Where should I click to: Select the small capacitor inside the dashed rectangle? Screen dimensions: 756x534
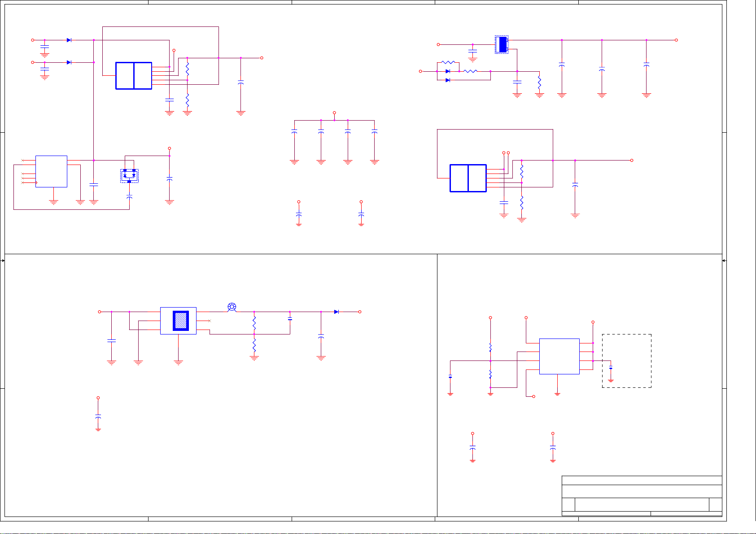coord(611,368)
